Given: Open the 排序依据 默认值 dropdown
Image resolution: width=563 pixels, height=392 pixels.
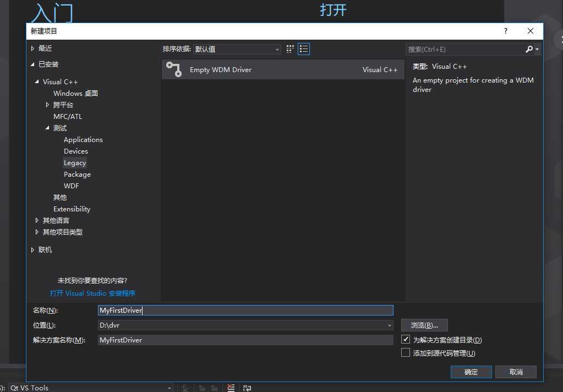Looking at the screenshot, I should click(x=237, y=49).
